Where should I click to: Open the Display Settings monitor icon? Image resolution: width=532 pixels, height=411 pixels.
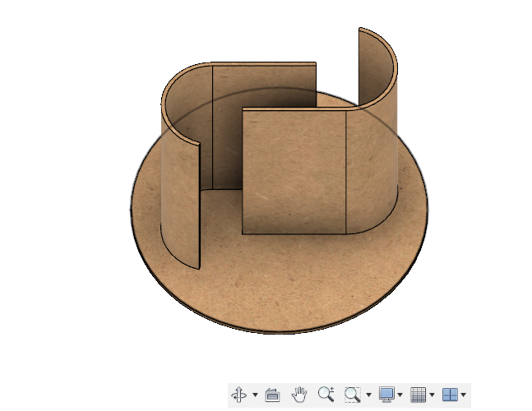tap(386, 395)
